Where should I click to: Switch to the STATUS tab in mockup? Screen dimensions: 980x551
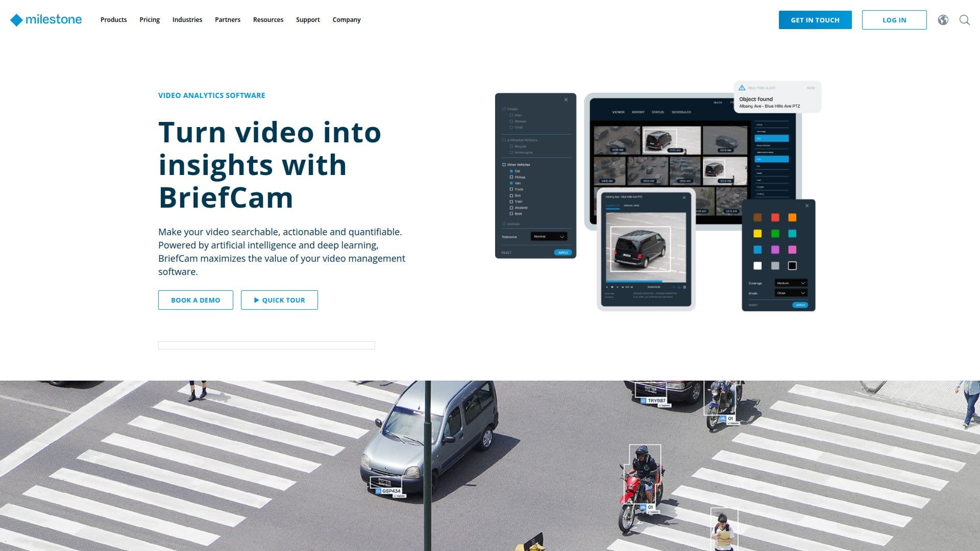click(x=658, y=112)
